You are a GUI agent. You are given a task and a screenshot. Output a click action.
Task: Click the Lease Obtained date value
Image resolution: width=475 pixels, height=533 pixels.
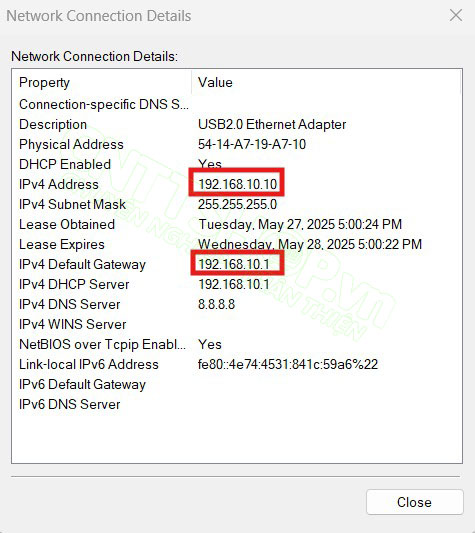pyautogui.click(x=300, y=224)
